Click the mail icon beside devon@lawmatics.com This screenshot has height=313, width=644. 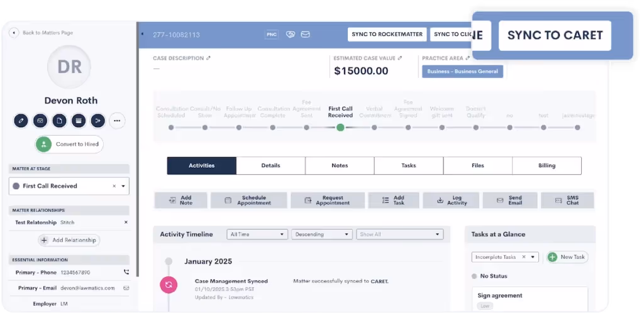point(126,288)
